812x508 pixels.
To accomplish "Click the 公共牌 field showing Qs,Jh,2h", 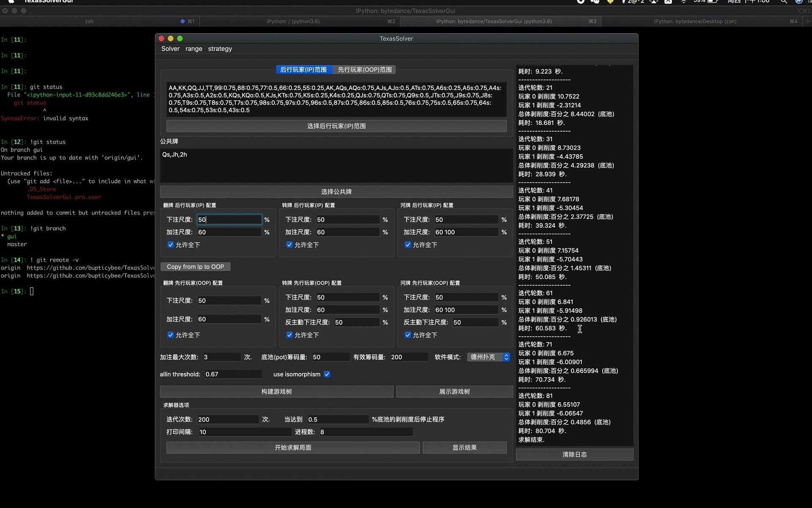I will point(337,166).
